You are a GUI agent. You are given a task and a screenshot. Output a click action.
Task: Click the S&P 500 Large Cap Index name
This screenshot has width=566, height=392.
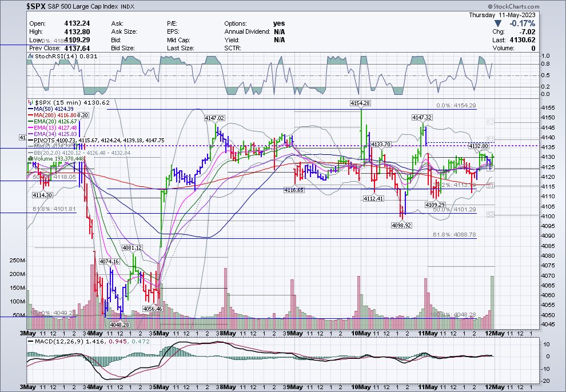[x=83, y=7]
